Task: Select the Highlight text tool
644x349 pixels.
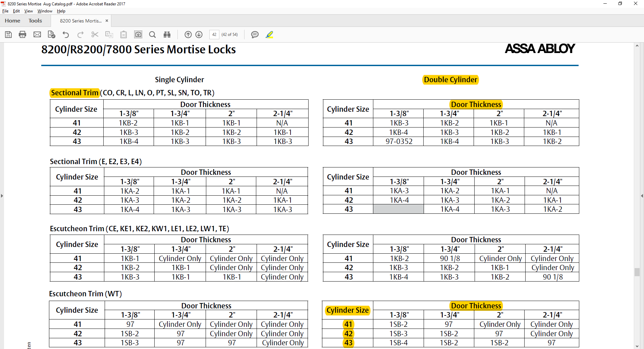Action: [x=269, y=35]
